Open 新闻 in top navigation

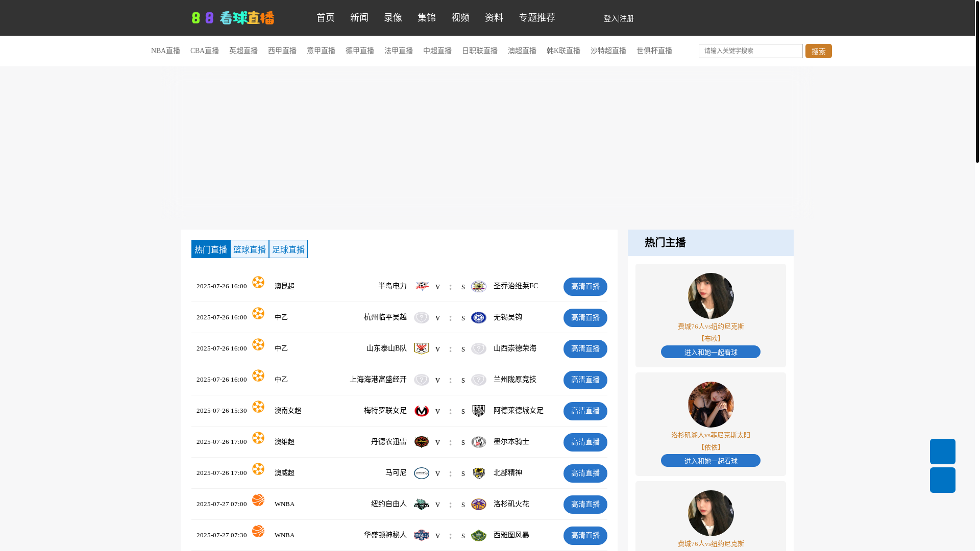(x=359, y=18)
